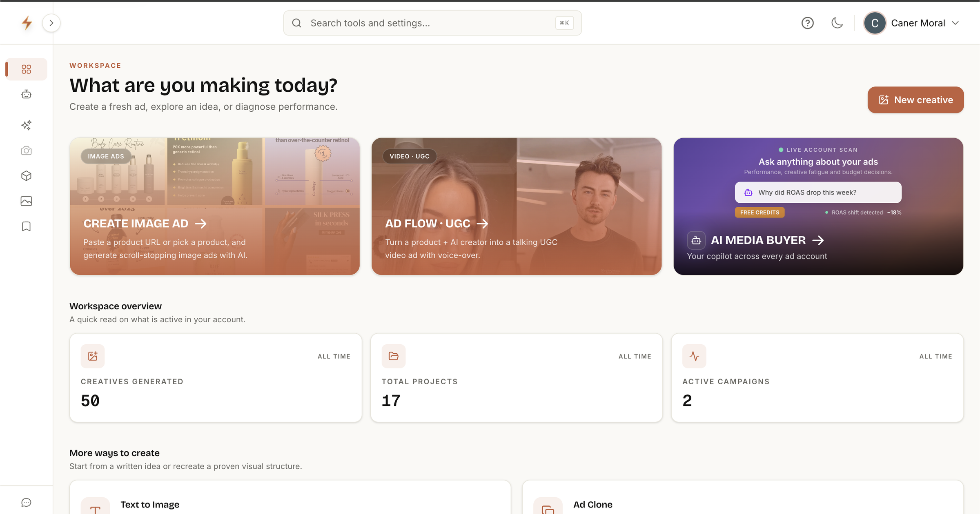
Task: Open the Caner Moral account dropdown
Action: point(911,23)
